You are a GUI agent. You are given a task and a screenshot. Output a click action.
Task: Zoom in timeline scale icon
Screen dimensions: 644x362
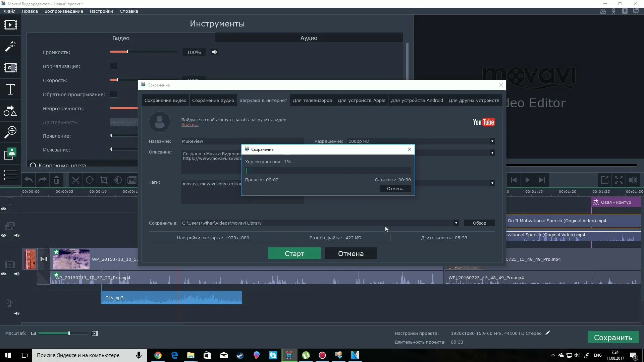click(x=94, y=333)
